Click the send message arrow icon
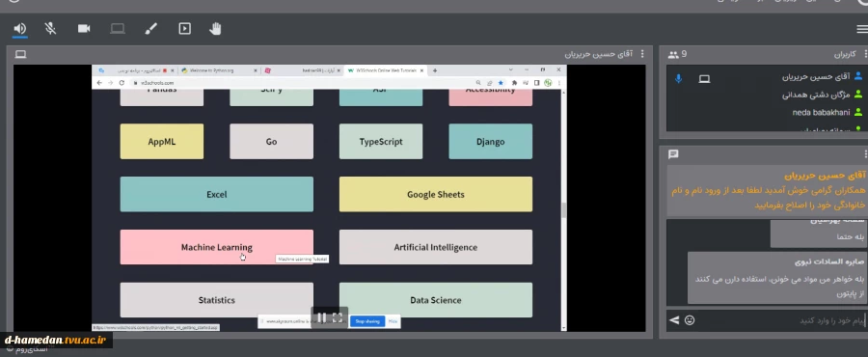 click(674, 320)
